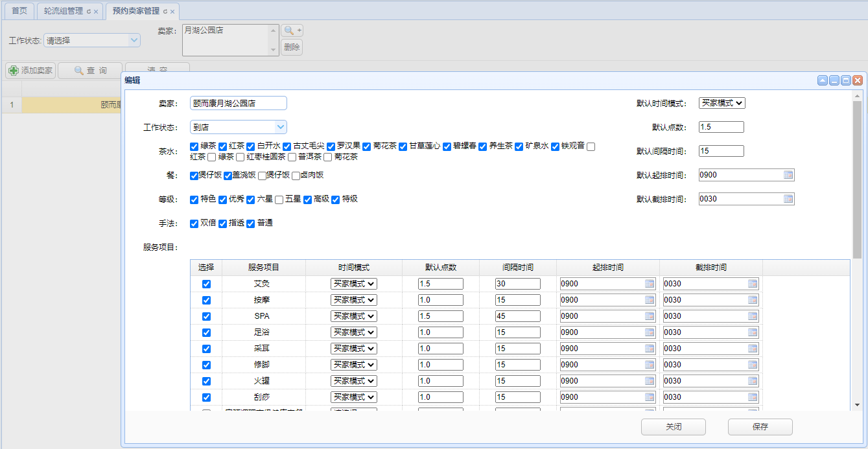
Task: Click the 编辑 dialog vertical scrollbar
Action: tap(857, 179)
